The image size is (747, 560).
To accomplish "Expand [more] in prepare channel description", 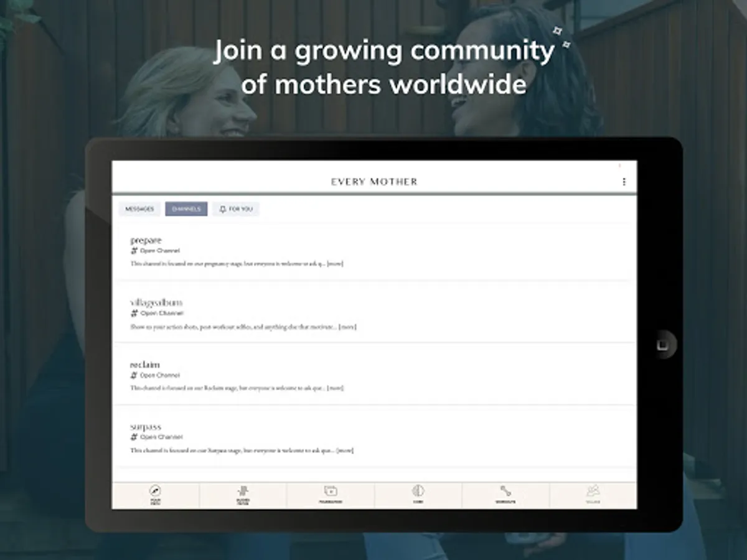I will click(335, 264).
